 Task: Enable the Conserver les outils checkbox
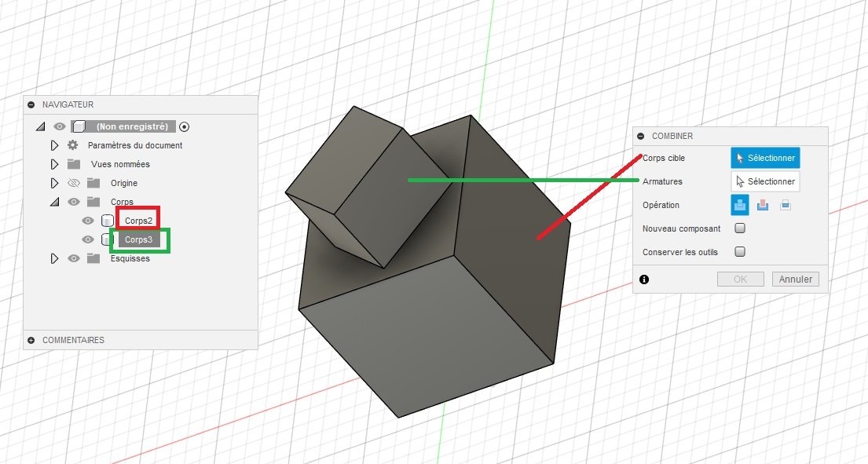point(740,252)
